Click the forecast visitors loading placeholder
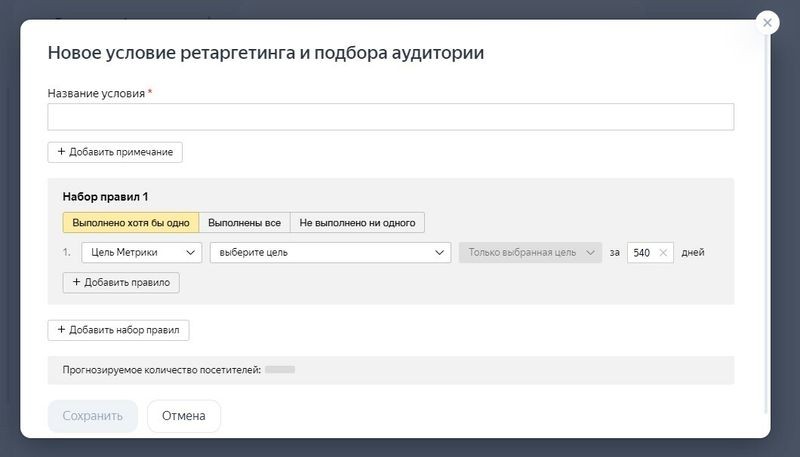This screenshot has height=457, width=800. (x=280, y=370)
